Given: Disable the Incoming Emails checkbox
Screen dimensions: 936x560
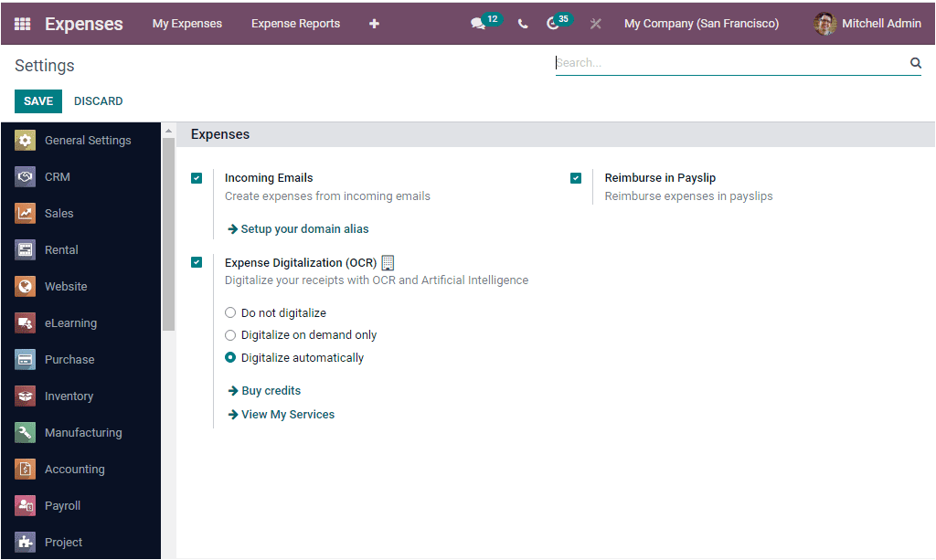Looking at the screenshot, I should [197, 178].
